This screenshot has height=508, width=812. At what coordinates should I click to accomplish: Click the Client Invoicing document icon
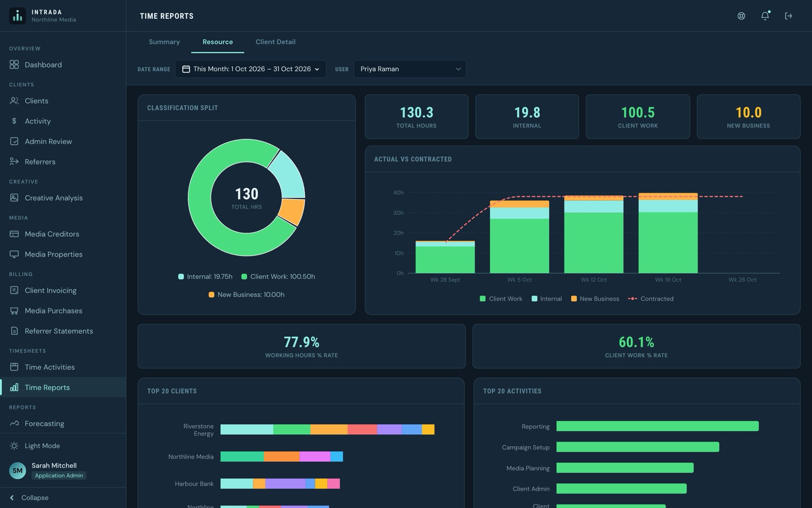(14, 290)
